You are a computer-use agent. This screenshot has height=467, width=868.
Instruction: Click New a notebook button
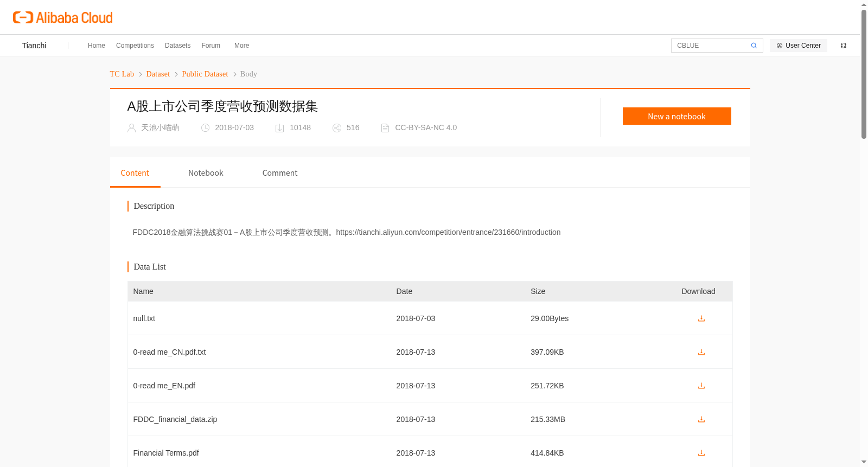pyautogui.click(x=677, y=116)
